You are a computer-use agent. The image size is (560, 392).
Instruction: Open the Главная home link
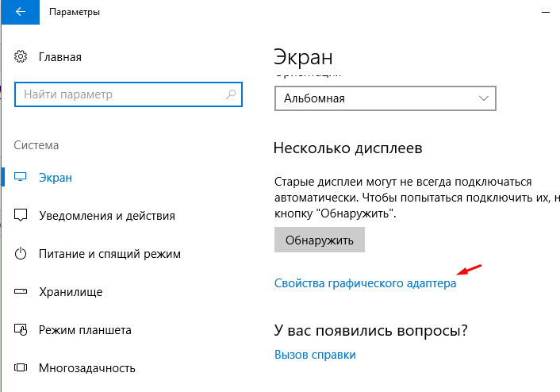(x=60, y=57)
